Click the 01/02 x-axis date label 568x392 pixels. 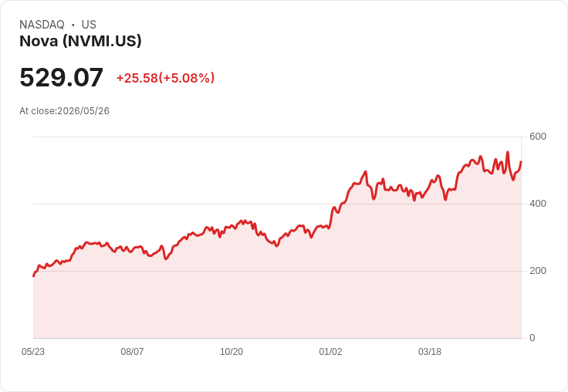(330, 351)
